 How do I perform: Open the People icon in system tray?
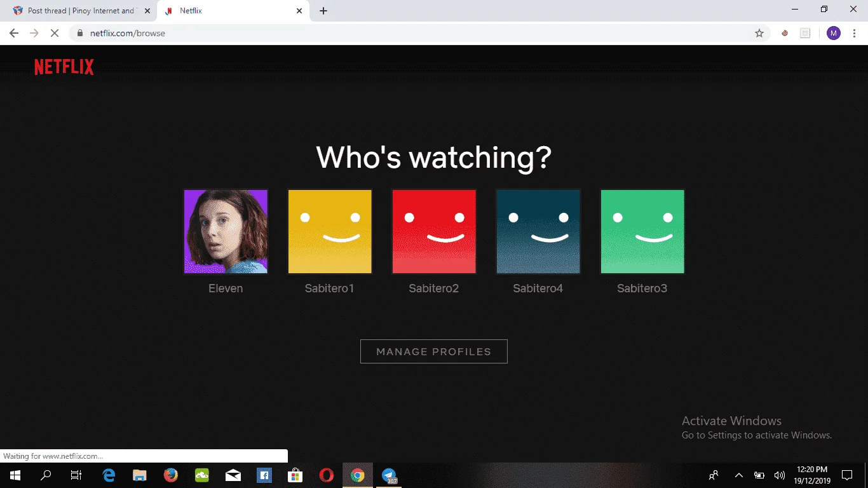point(714,475)
